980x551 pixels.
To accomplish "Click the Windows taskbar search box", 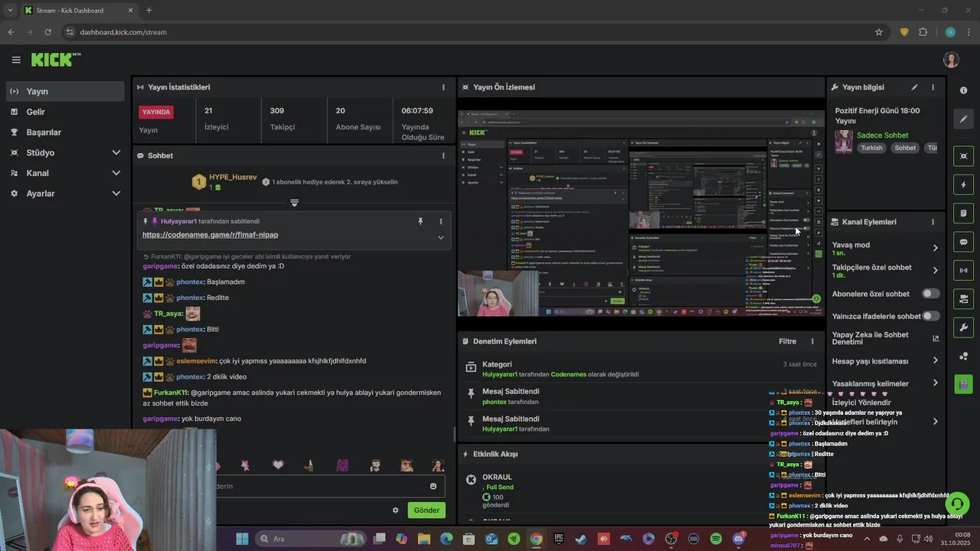I will [x=310, y=539].
